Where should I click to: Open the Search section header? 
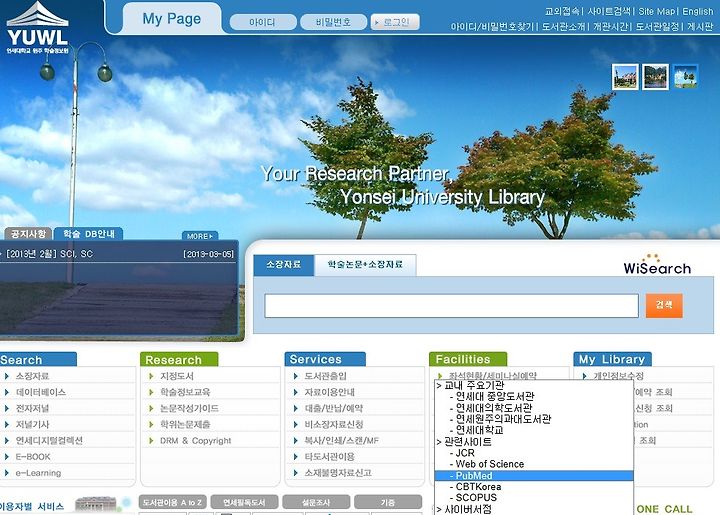pos(38,359)
